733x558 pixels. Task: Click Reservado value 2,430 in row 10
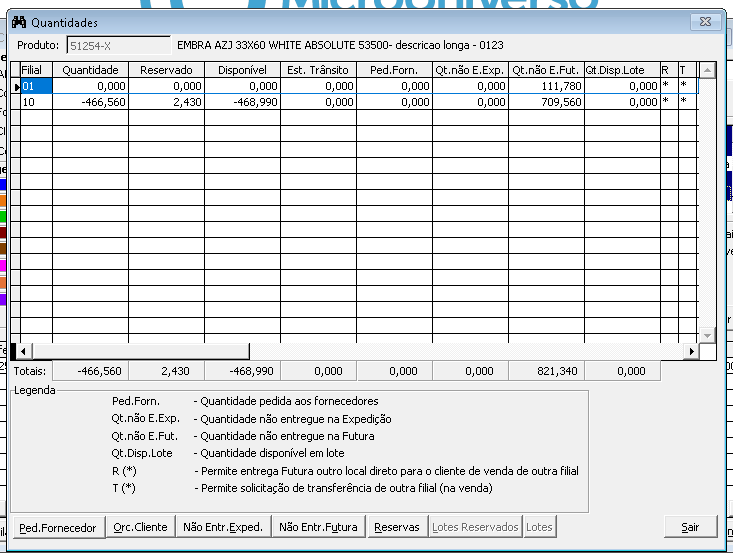(x=166, y=102)
